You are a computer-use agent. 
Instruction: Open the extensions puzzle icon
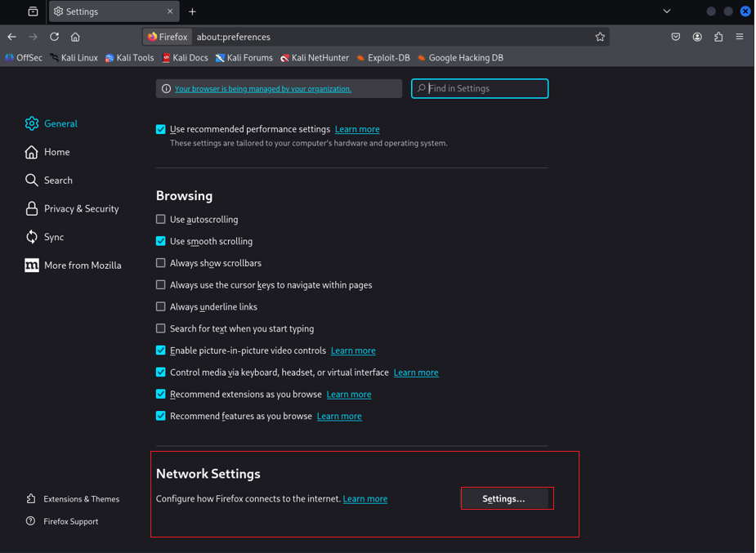click(718, 37)
